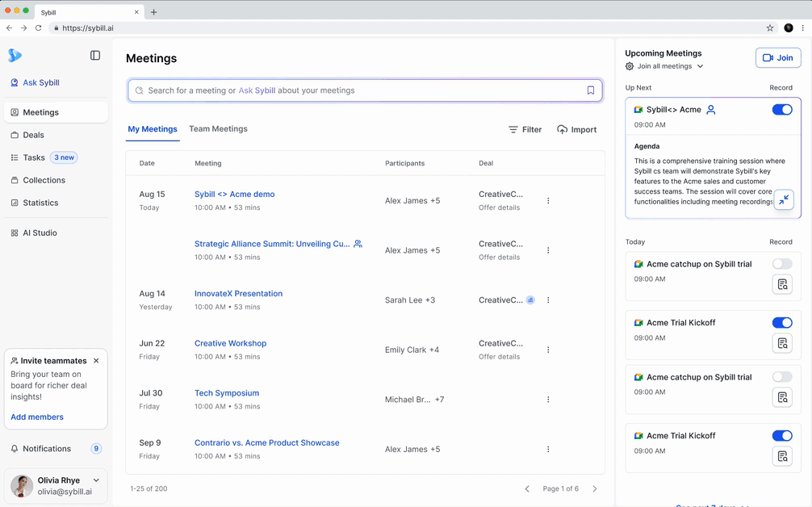Open more options for Sybill <> Acme demo

[548, 200]
